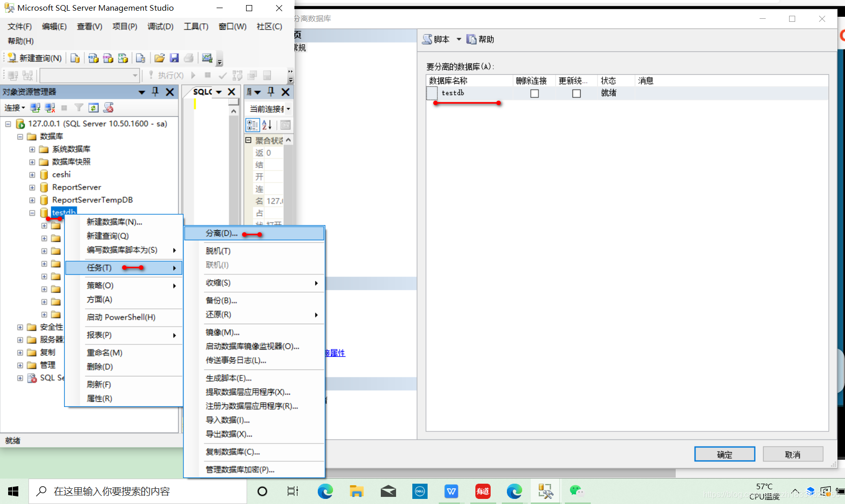The image size is (845, 504).
Task: Open the 文件(F) menu
Action: click(19, 26)
